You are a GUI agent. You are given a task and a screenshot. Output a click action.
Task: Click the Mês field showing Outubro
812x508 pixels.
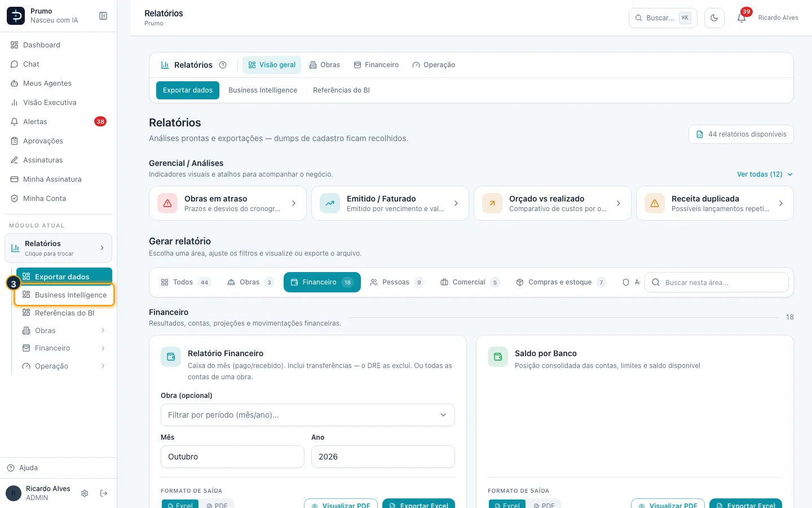pos(232,457)
